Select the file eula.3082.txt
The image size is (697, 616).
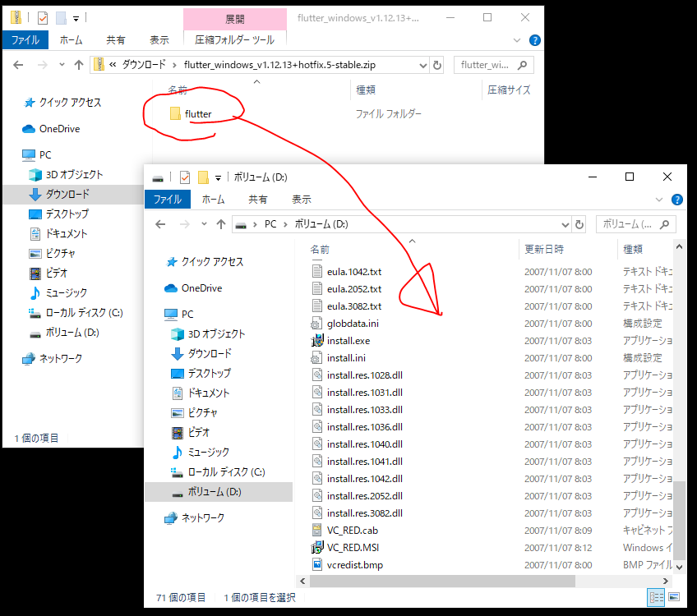pyautogui.click(x=354, y=306)
